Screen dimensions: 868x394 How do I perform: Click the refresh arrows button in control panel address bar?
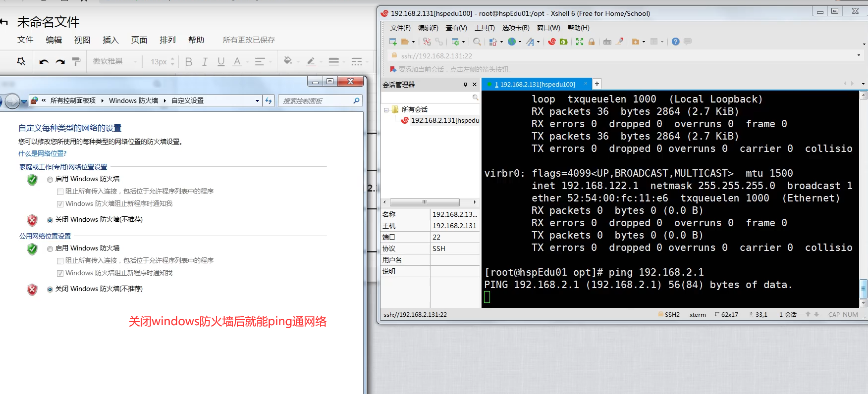click(269, 100)
